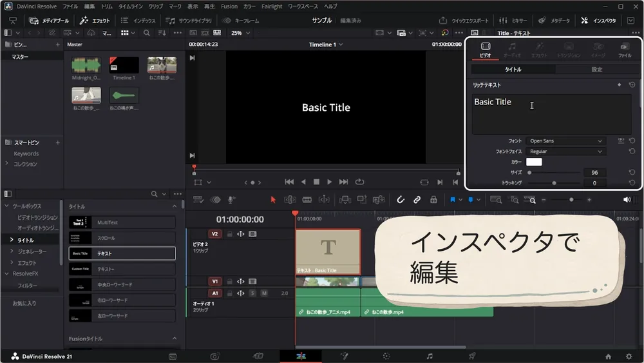Open the フォント Open Sans dropdown
Screen dimensions: 644x363
tap(565, 141)
